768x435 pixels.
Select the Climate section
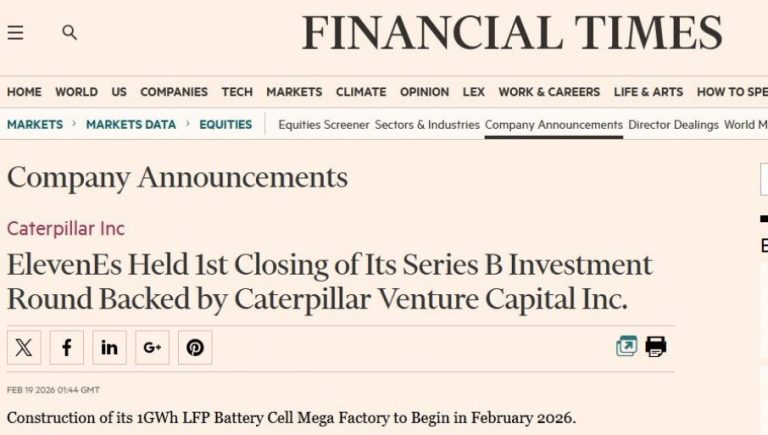(361, 92)
